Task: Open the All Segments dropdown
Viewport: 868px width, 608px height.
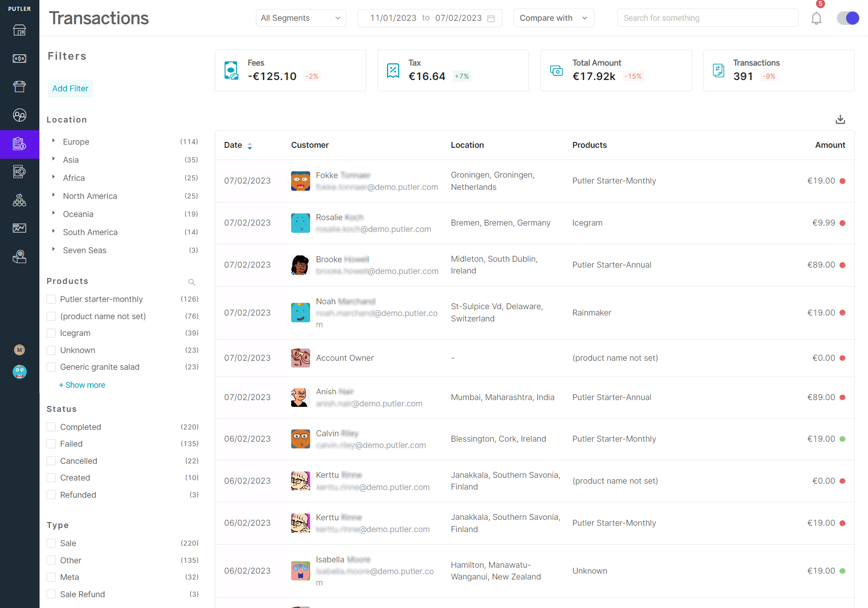Action: (x=301, y=18)
